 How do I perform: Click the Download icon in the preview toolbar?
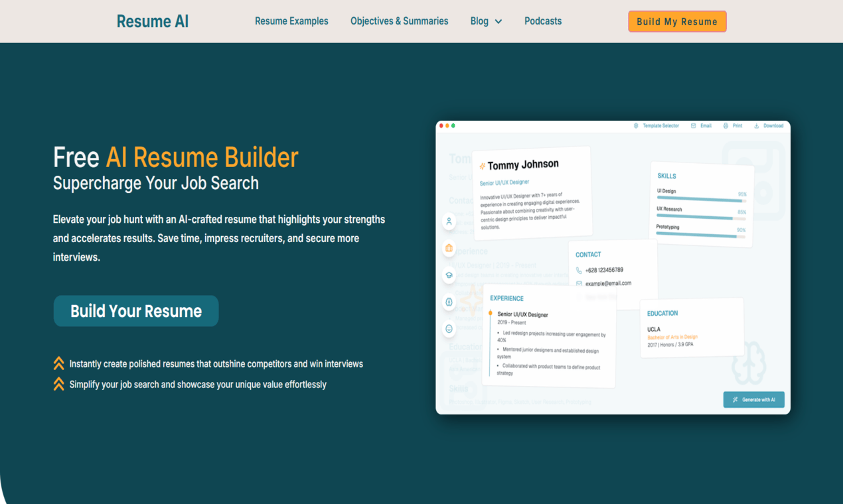757,125
